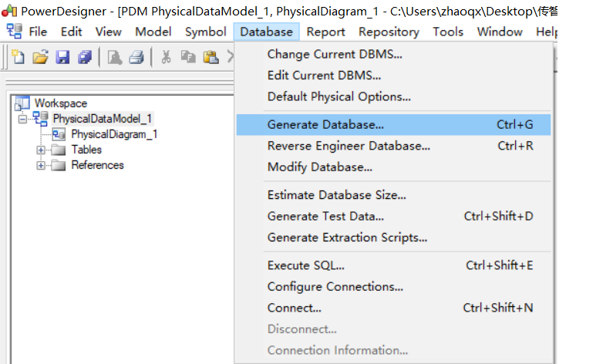Screen dimensions: 613x364
Task: Select Generate Database... menu entry
Action: 394,125
